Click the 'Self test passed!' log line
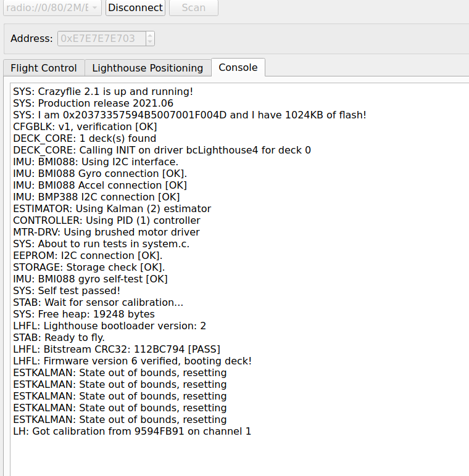The height and width of the screenshot is (476, 469). click(x=67, y=290)
